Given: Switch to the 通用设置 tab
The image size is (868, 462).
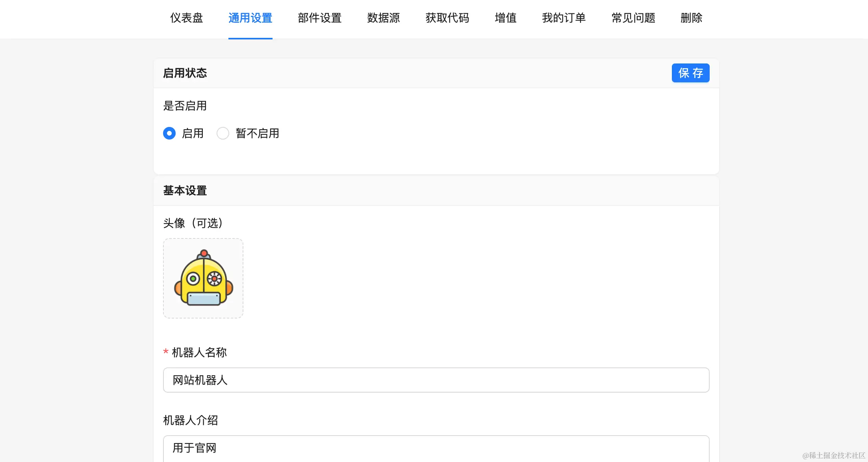Looking at the screenshot, I should [x=250, y=18].
